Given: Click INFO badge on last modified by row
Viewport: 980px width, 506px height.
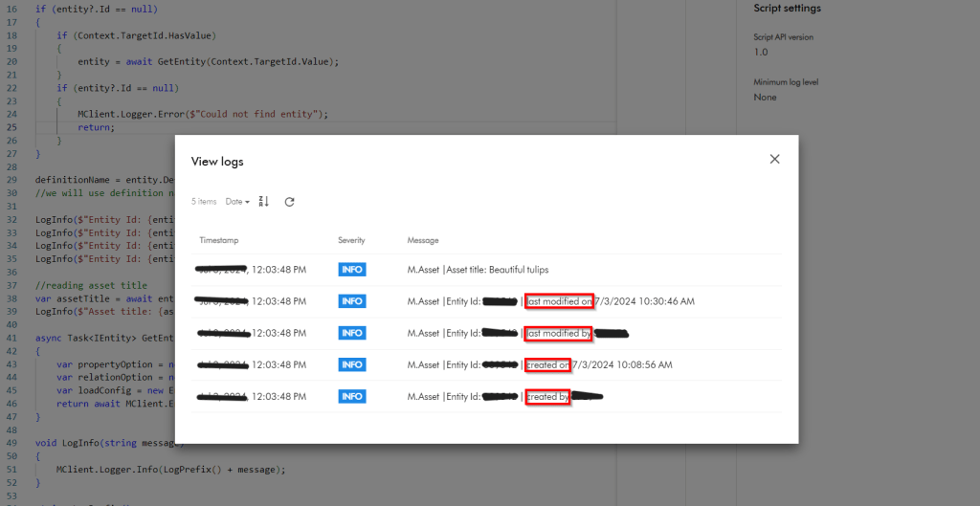Looking at the screenshot, I should 351,333.
